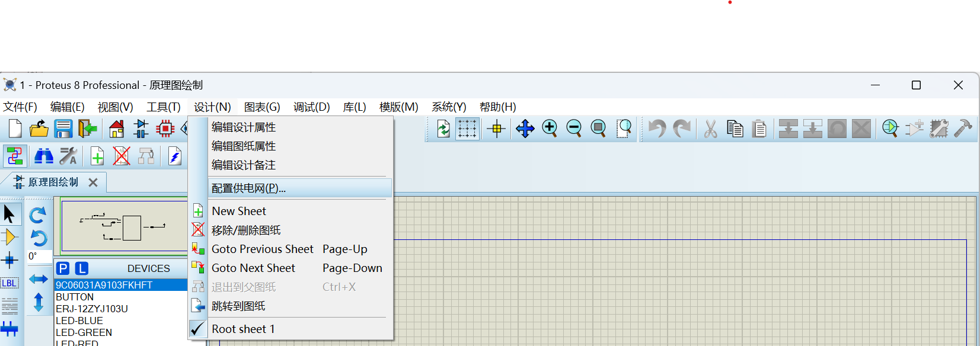The image size is (980, 346).
Task: Open the 视图(V) menu
Action: click(115, 107)
